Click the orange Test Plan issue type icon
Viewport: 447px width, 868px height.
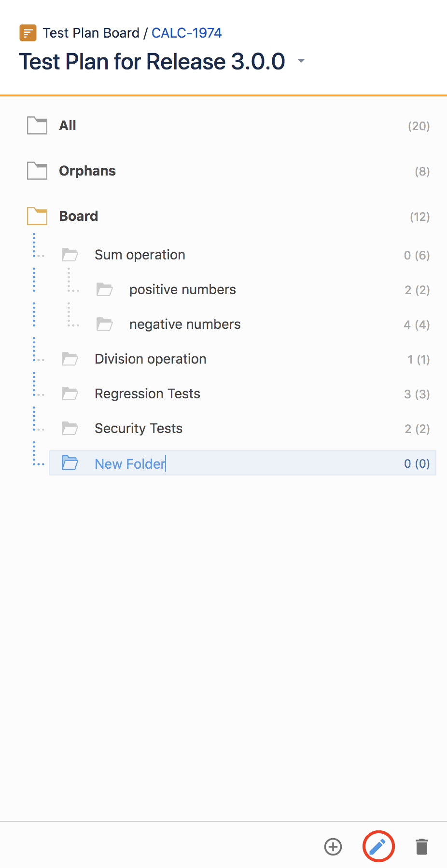pos(28,33)
